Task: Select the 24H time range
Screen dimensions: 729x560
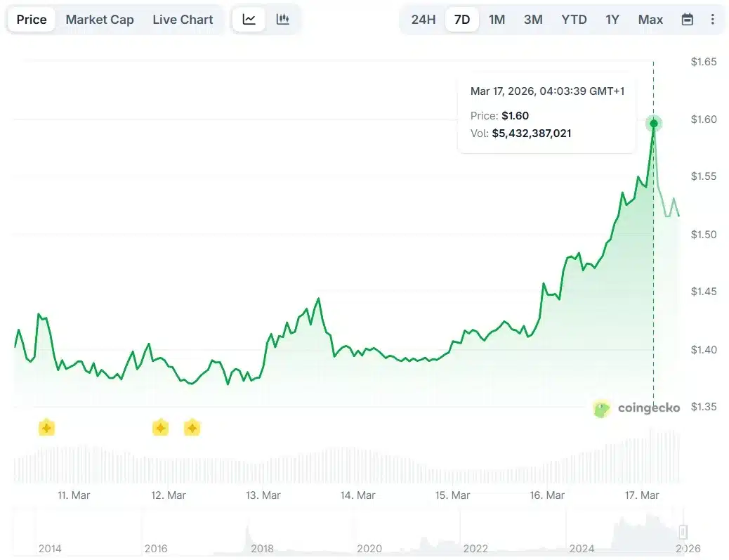Action: tap(423, 20)
